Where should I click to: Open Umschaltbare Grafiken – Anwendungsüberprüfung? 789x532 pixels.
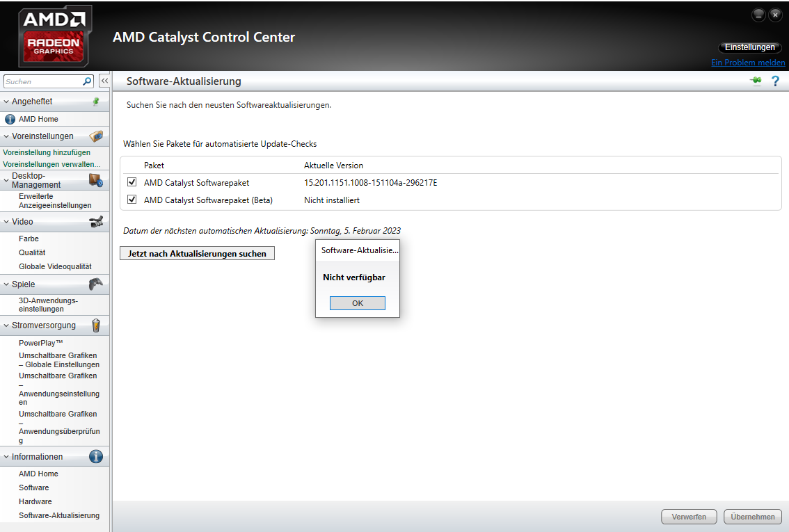coord(59,427)
